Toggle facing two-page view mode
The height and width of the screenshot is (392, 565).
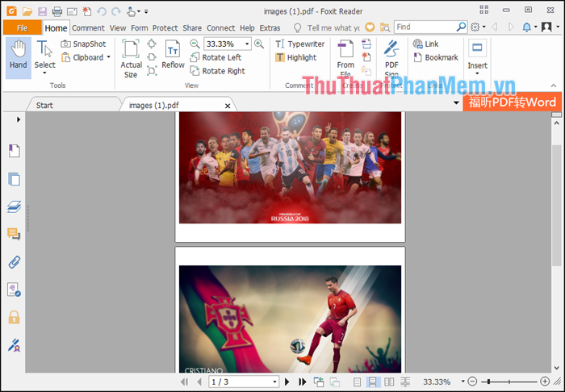(x=389, y=382)
